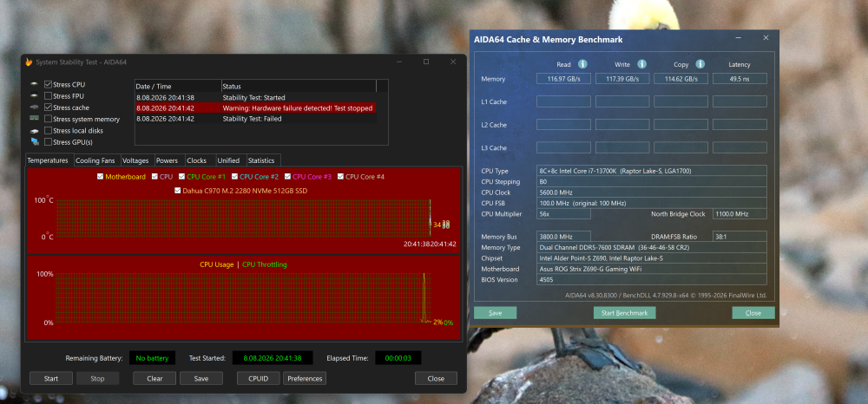This screenshot has width=868, height=404.
Task: Click the 'No battery' remaining battery display
Action: click(152, 358)
